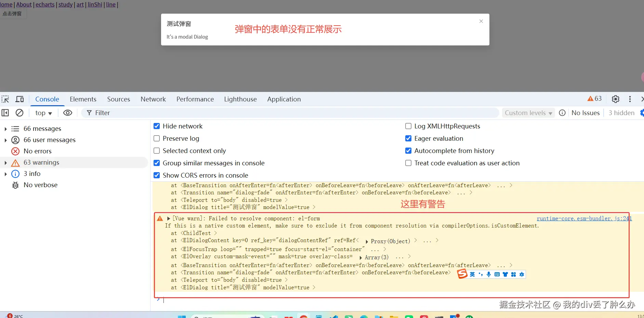Toggle Eager evaluation checkbox
The image size is (644, 318).
click(408, 138)
